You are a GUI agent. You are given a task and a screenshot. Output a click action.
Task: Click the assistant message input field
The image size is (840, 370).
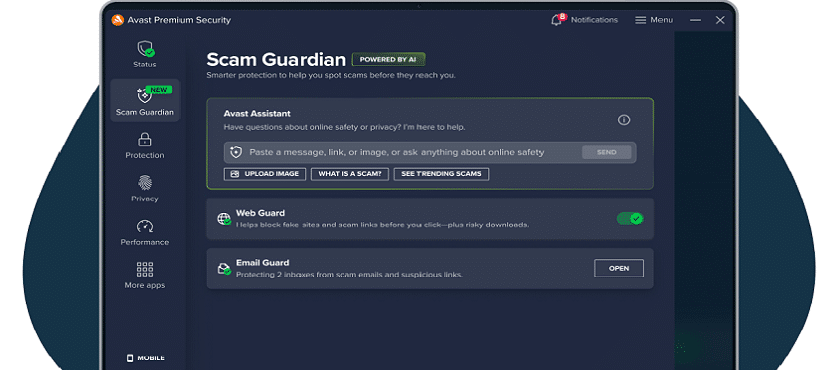click(430, 152)
